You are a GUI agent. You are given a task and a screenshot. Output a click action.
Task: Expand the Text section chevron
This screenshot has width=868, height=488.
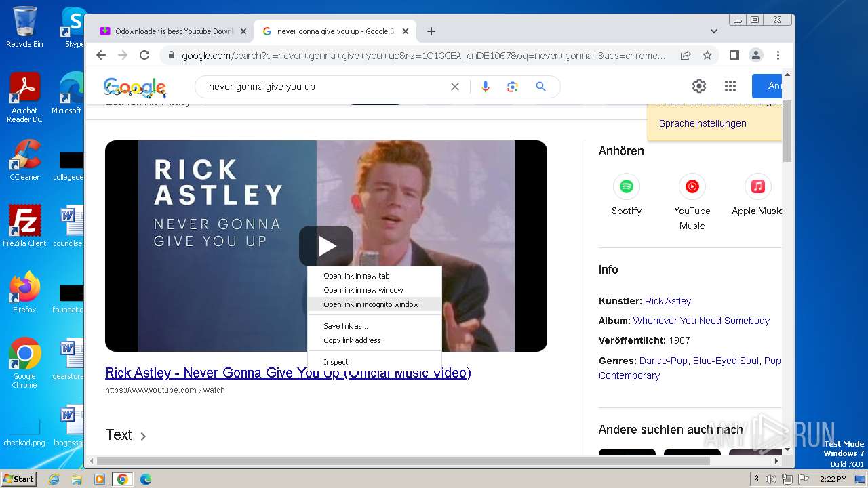coord(143,436)
